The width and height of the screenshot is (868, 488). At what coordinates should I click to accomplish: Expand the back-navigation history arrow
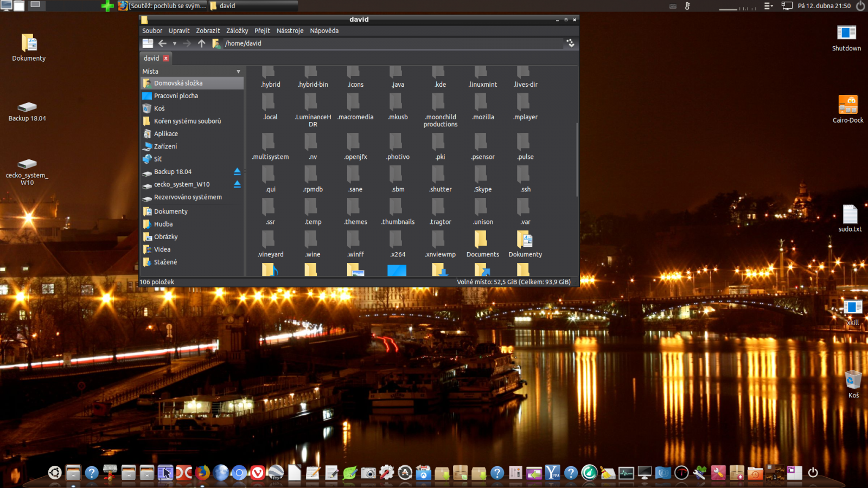(175, 43)
